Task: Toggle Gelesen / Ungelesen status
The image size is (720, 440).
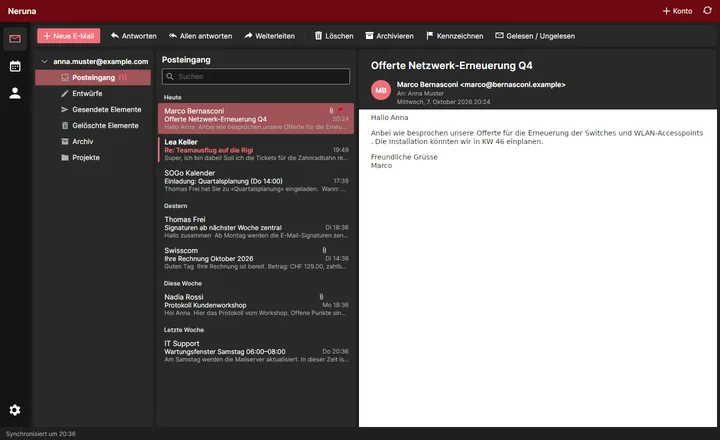Action: point(535,36)
